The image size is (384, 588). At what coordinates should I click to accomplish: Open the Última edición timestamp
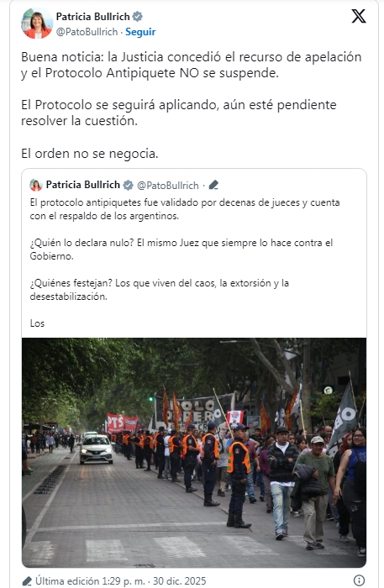coord(120,581)
